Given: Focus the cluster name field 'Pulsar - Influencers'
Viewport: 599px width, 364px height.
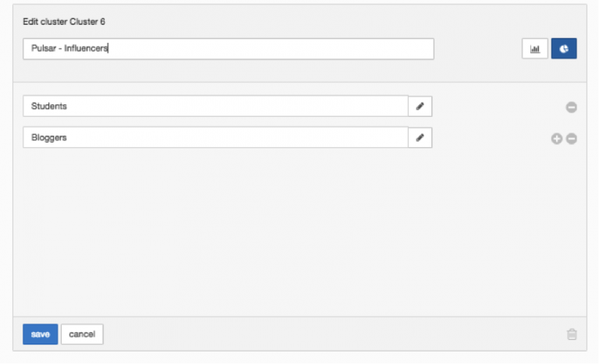Looking at the screenshot, I should pos(228,49).
